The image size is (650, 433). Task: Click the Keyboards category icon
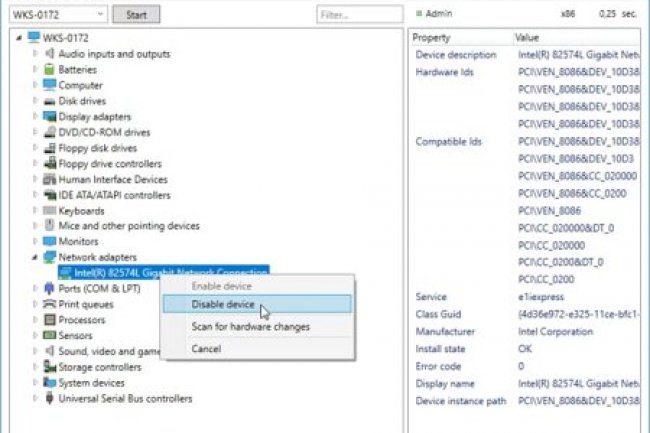click(49, 211)
